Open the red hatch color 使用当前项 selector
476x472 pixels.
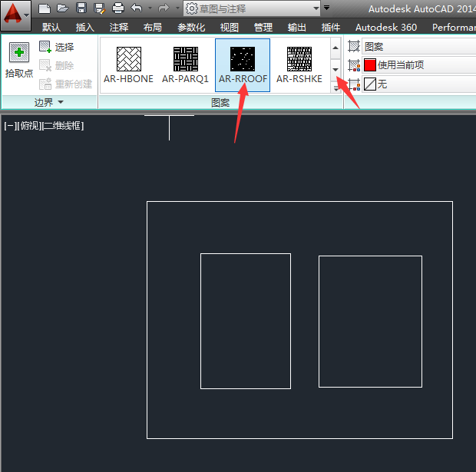[419, 65]
